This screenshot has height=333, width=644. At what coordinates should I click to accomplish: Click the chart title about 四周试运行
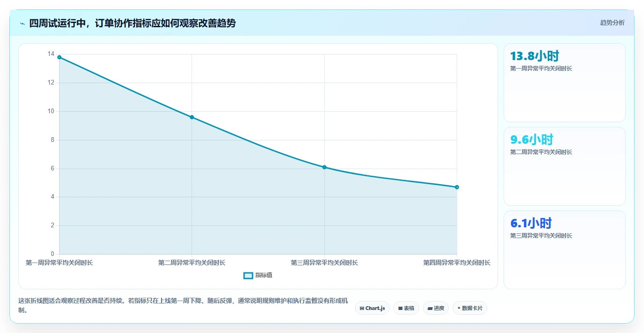tap(132, 23)
